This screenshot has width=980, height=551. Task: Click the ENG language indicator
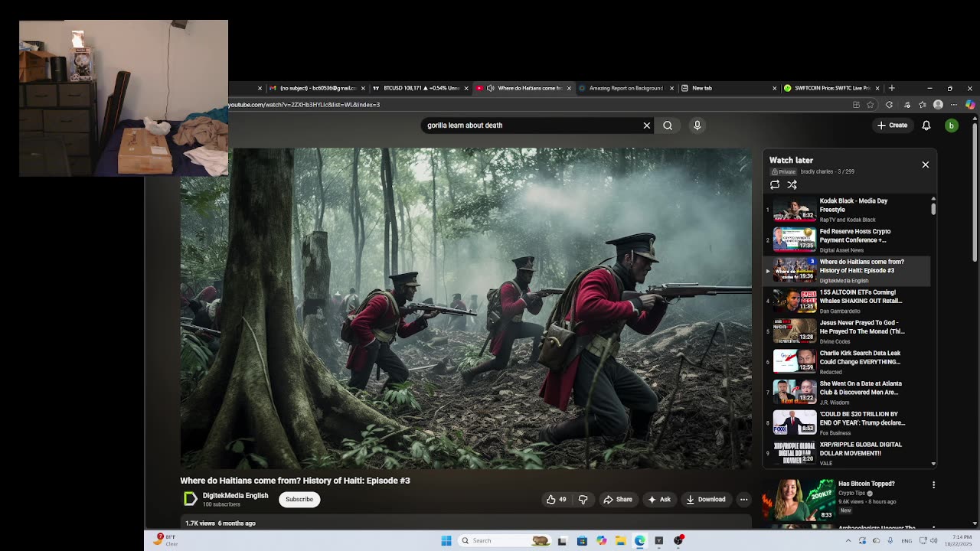click(x=907, y=541)
